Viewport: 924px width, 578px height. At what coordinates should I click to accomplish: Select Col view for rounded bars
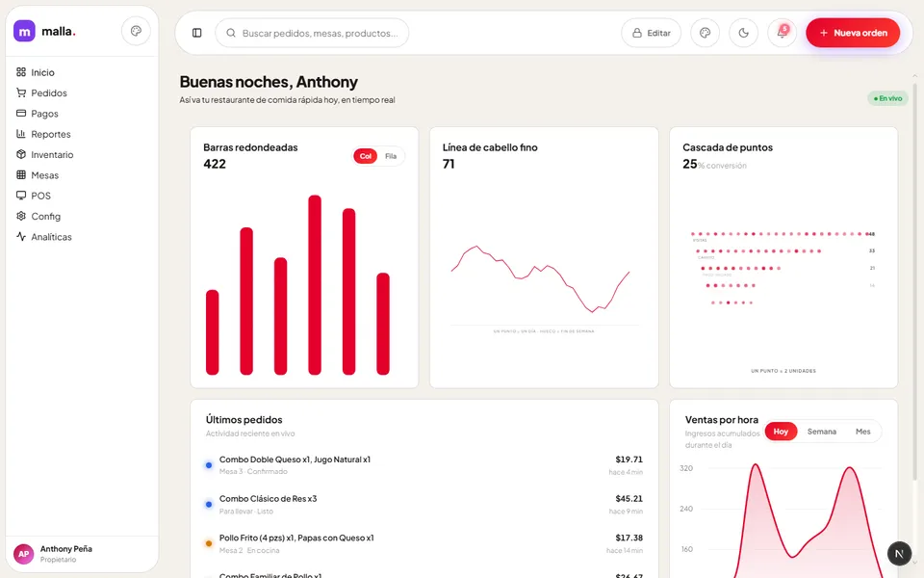tap(366, 156)
